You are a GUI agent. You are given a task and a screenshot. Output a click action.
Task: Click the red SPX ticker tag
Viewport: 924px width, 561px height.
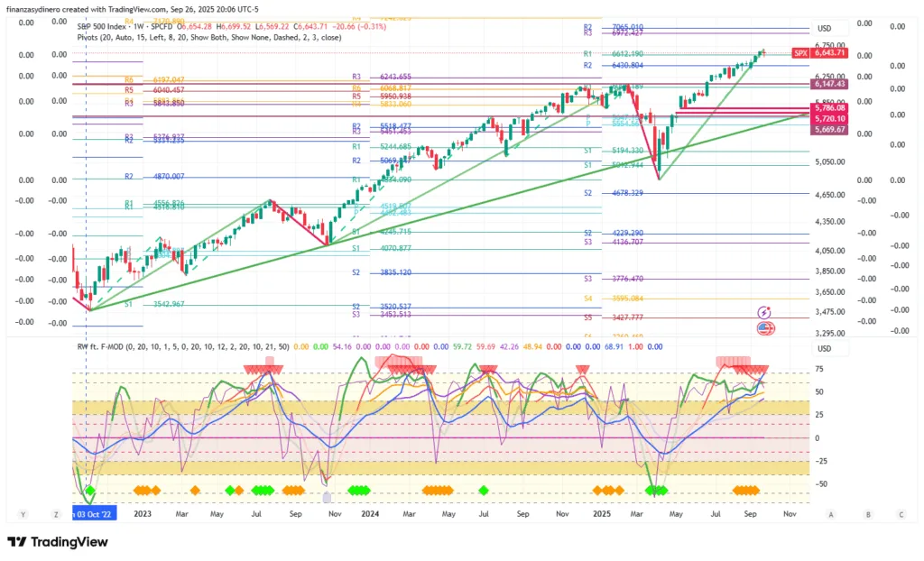(799, 53)
